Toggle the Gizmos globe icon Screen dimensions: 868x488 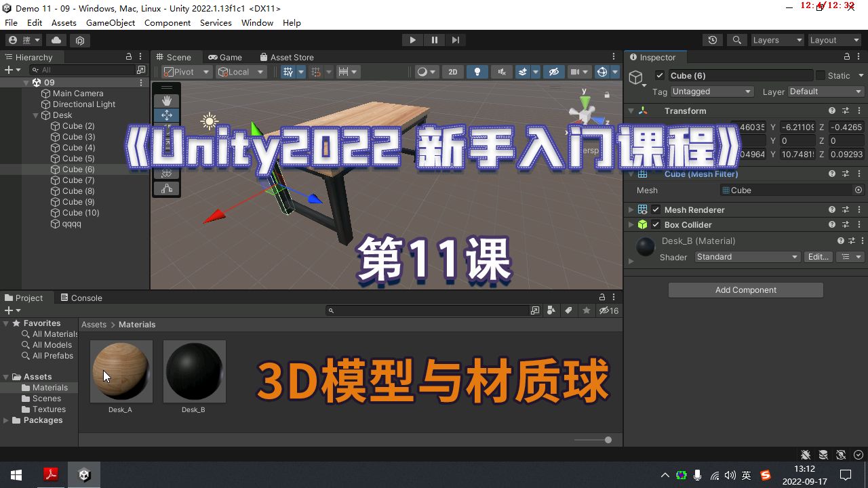(x=601, y=72)
